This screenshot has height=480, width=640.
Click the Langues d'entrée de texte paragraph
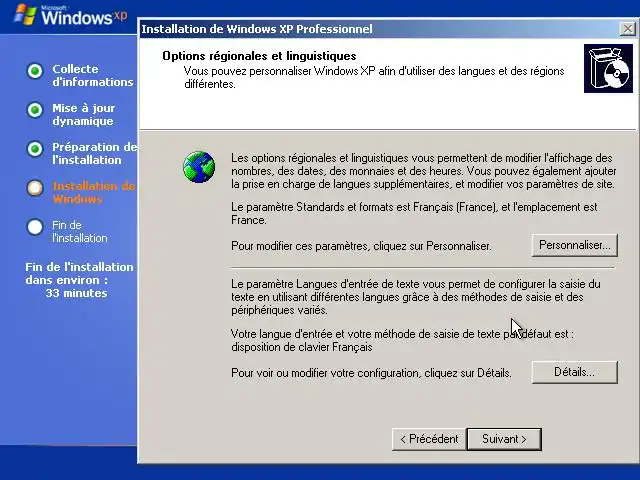point(416,297)
